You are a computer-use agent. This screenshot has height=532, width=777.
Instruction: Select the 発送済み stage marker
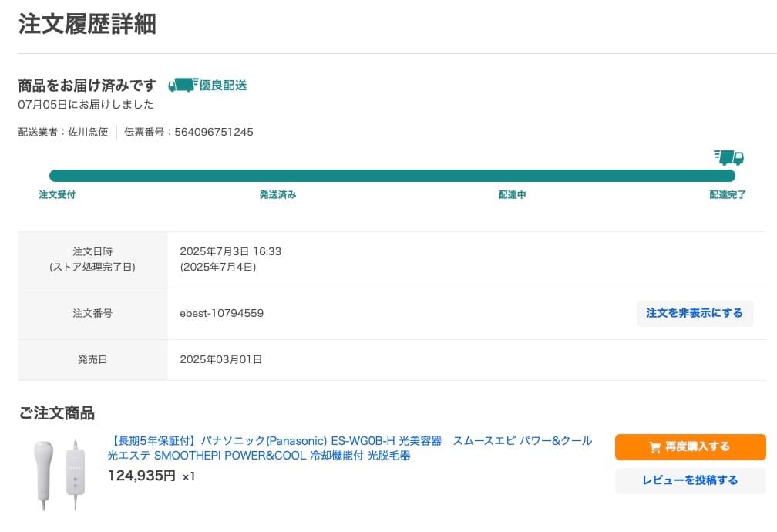coord(276,194)
